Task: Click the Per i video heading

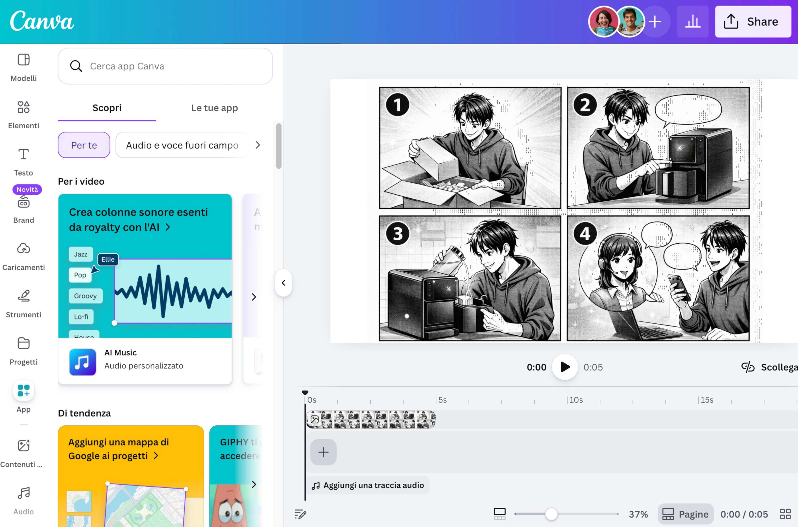Action: click(81, 181)
